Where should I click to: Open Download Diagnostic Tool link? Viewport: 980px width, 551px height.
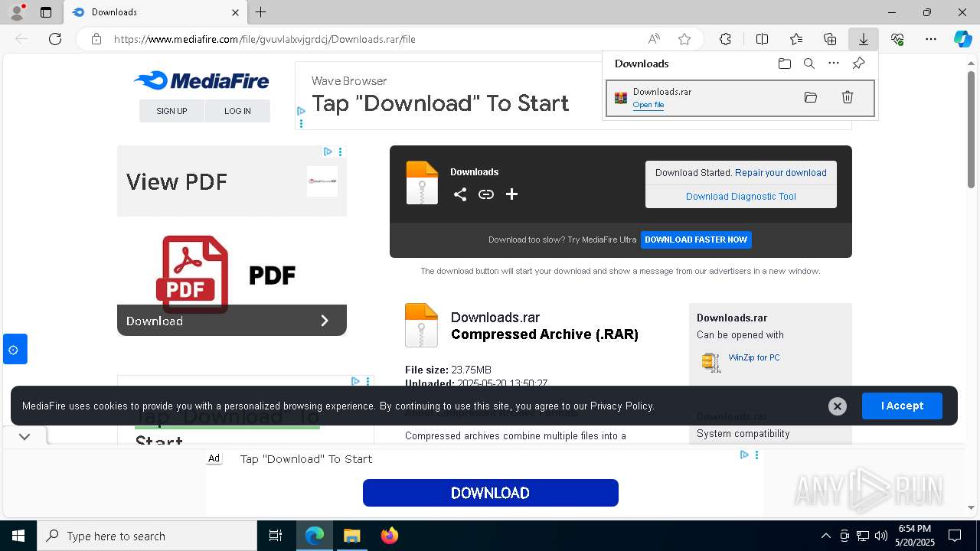(741, 197)
